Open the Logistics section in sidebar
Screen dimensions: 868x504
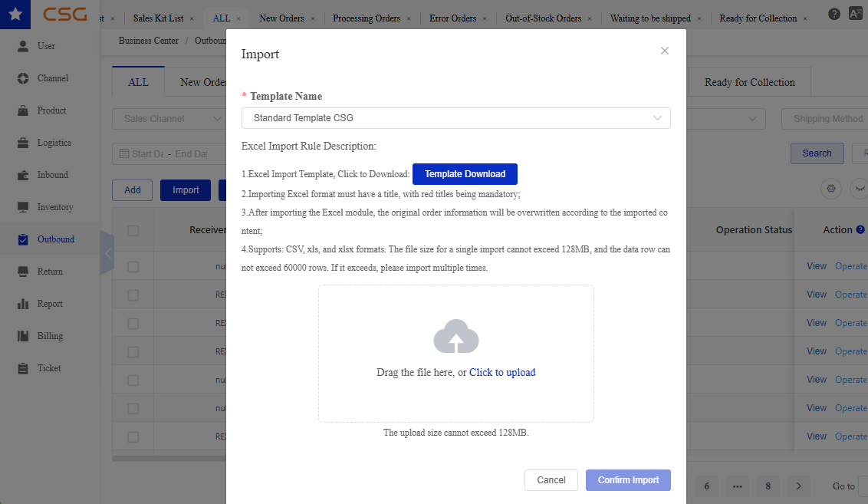coord(50,143)
